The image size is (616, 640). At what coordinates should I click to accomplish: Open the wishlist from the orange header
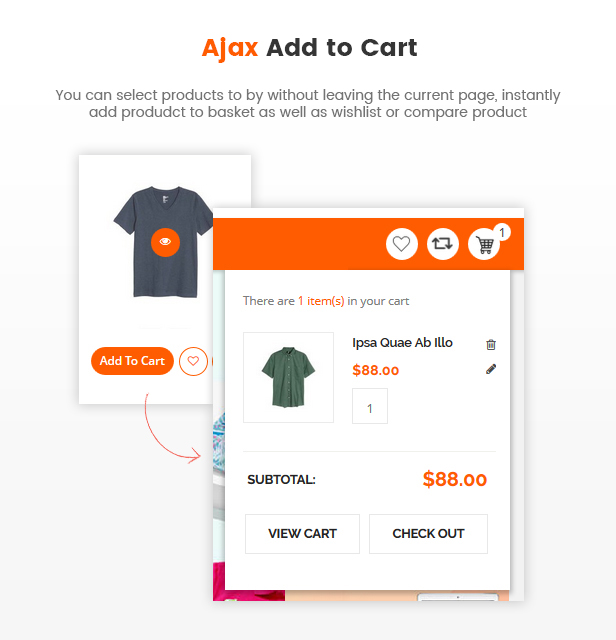pyautogui.click(x=401, y=243)
